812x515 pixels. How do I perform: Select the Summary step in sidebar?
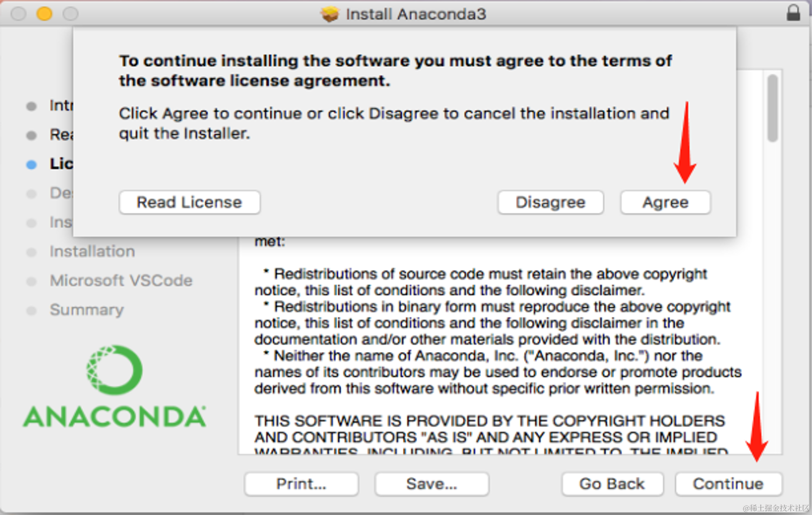pos(87,310)
